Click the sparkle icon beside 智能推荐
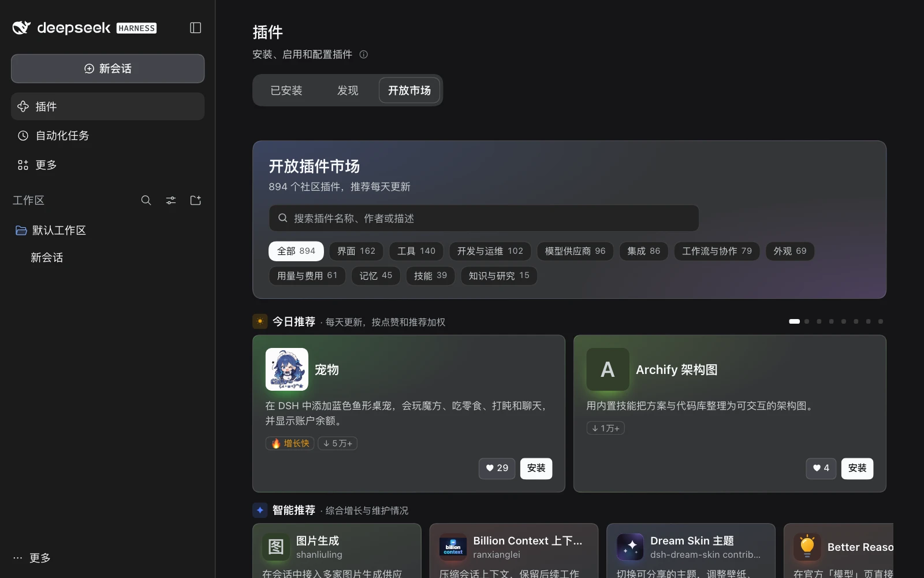The image size is (924, 578). 260,510
